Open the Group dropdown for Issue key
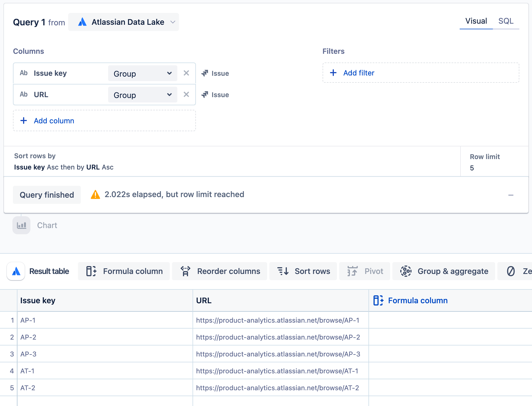 (x=142, y=73)
